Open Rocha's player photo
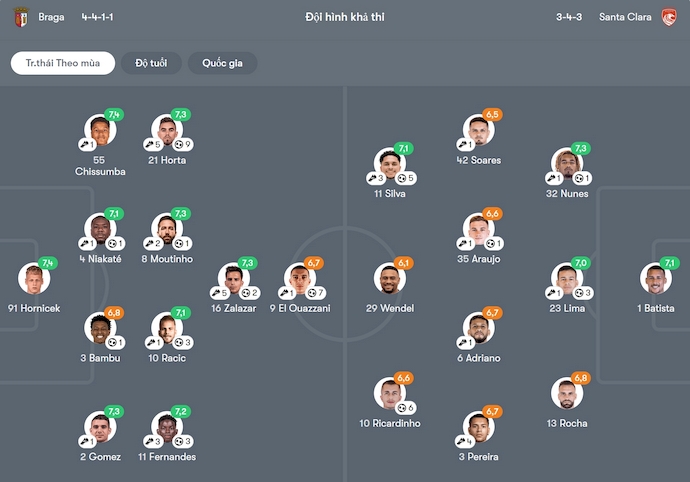The width and height of the screenshot is (690, 482). coord(566,394)
